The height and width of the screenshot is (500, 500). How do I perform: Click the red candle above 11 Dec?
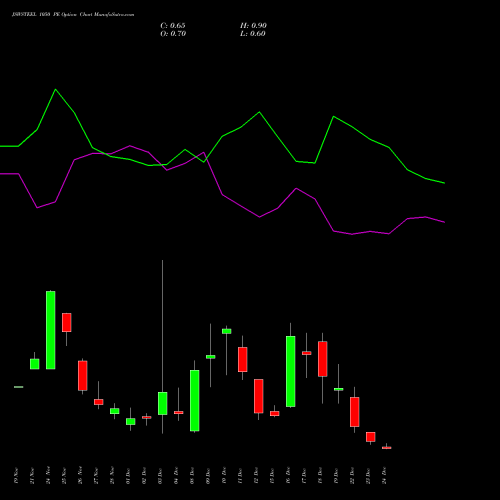pyautogui.click(x=243, y=359)
